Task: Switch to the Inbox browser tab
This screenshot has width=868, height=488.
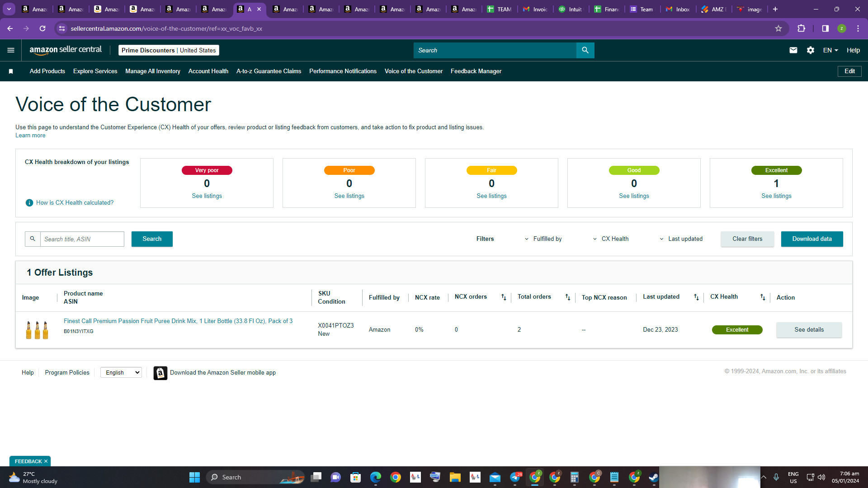Action: [x=678, y=9]
